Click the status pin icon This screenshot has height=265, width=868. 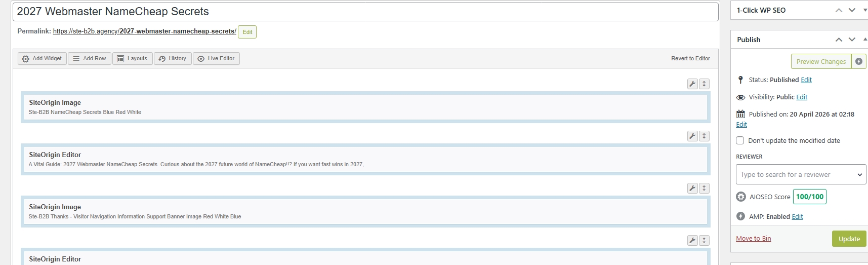coord(740,80)
